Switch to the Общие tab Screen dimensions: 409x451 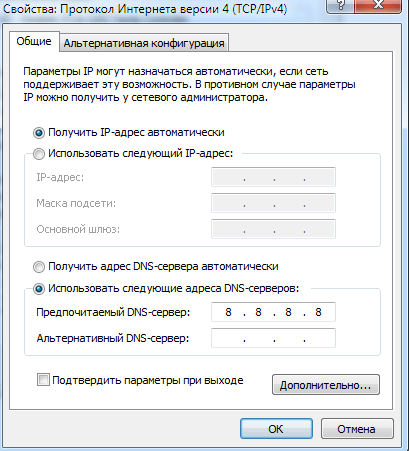(x=34, y=41)
